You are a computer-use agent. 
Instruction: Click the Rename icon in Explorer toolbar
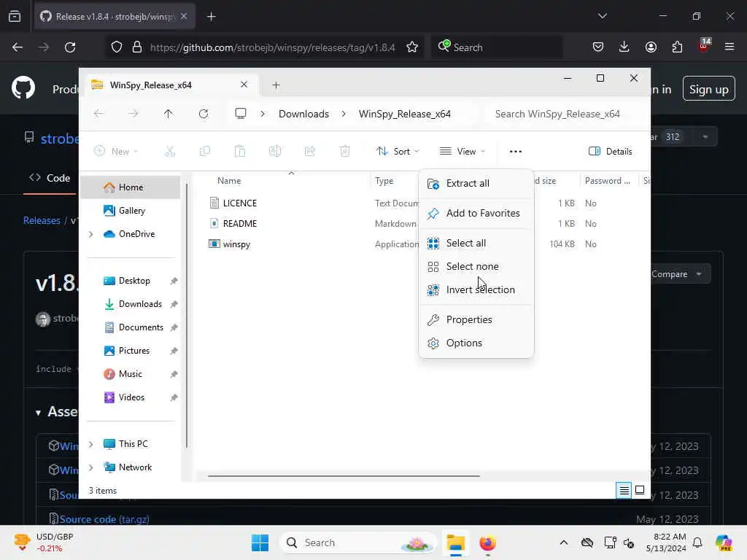(275, 152)
